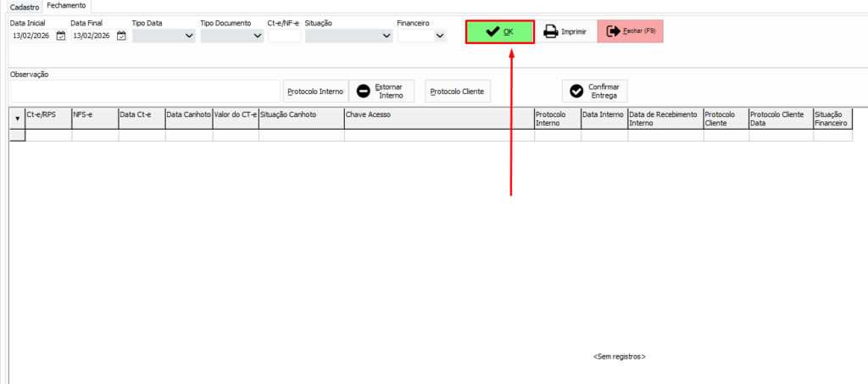Open the Financeiro dropdown

click(439, 36)
